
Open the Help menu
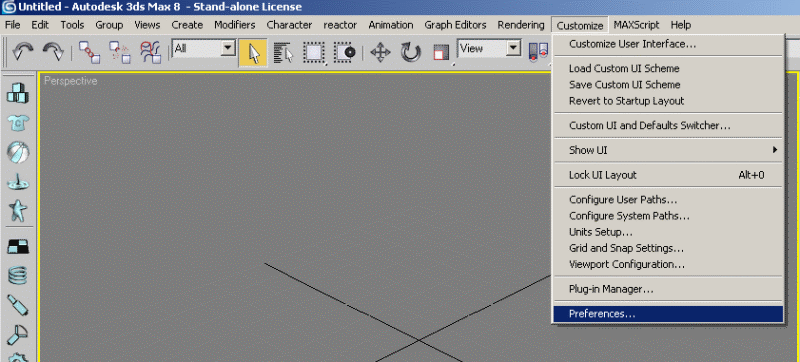(681, 25)
